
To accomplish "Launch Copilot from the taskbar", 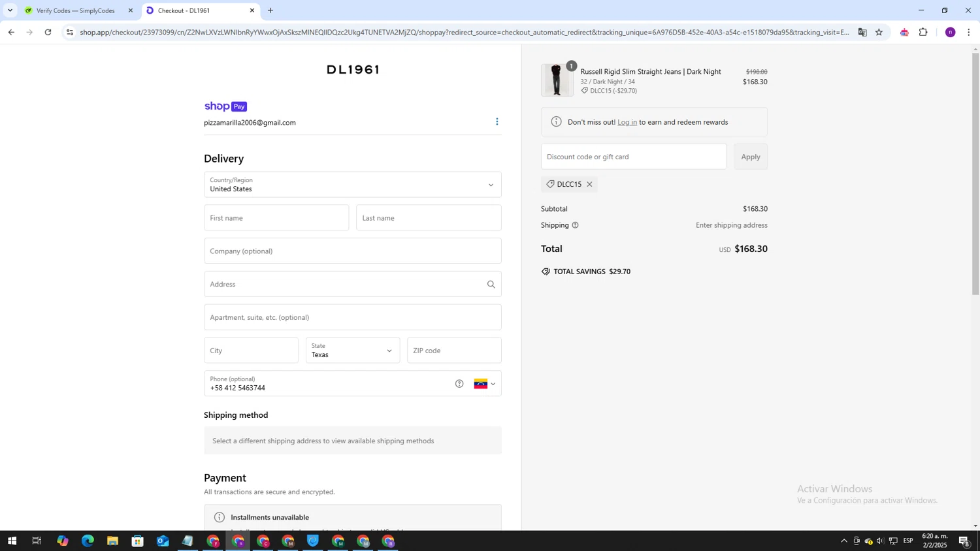I will pyautogui.click(x=62, y=541).
